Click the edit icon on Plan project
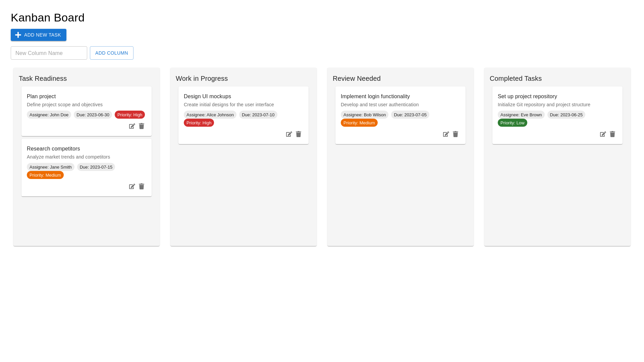Viewport: 644px width, 362px height. (132, 126)
